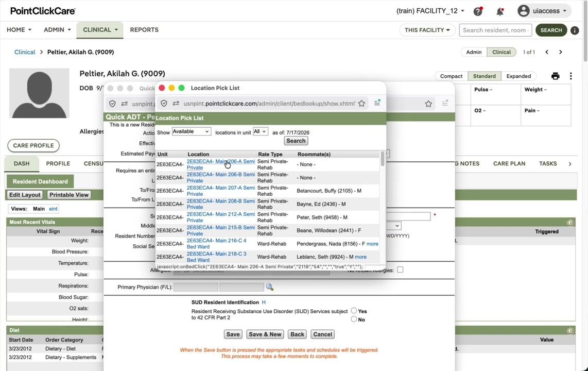This screenshot has width=588, height=371.
Task: Open the CARE PROFILE button
Action: point(33,145)
